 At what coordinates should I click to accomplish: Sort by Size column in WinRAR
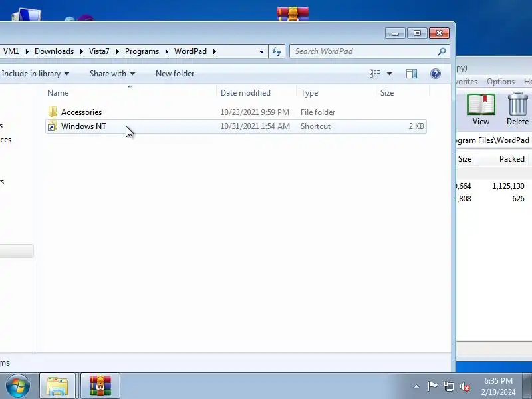(x=465, y=159)
